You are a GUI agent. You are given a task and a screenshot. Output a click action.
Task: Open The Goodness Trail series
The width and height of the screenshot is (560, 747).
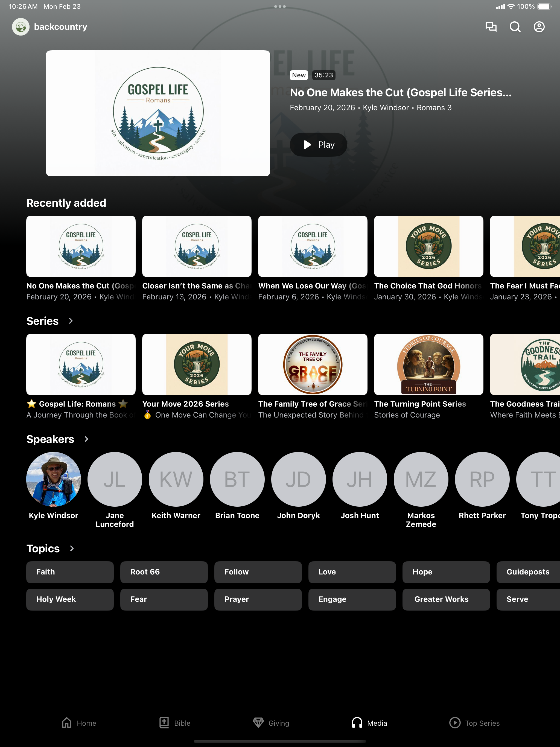click(525, 377)
